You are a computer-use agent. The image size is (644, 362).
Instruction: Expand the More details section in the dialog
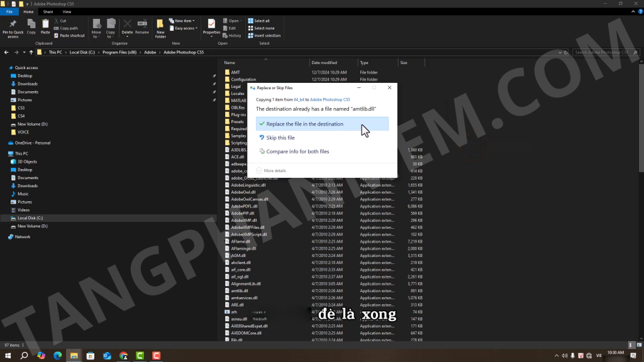tap(271, 170)
